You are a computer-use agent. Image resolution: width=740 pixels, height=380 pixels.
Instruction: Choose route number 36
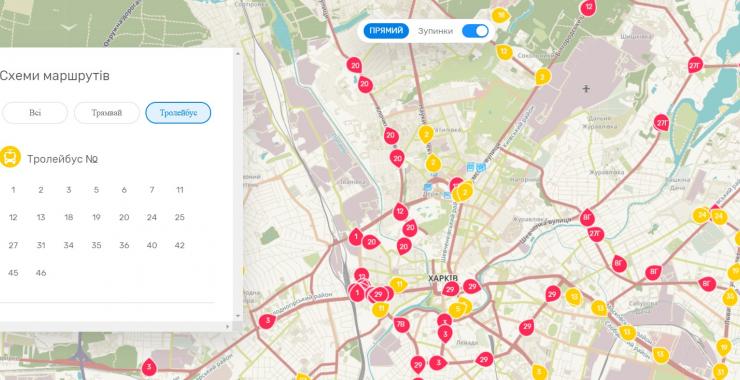124,245
